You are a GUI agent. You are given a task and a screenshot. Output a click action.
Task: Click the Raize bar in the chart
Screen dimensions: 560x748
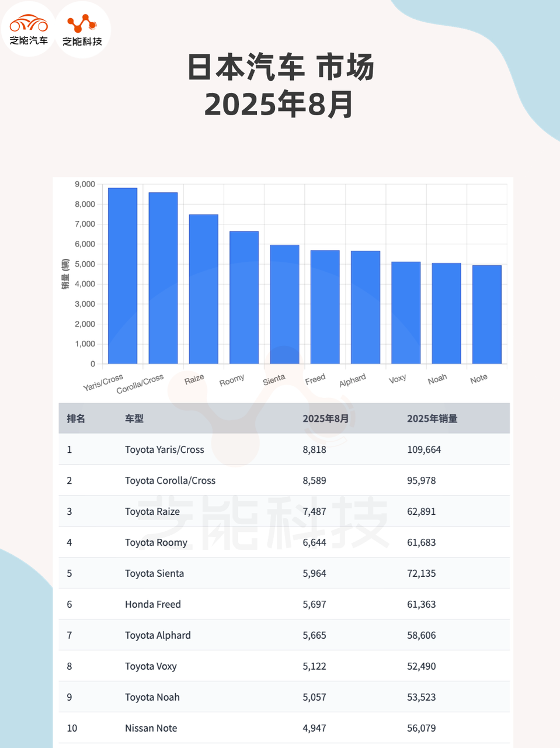[203, 289]
